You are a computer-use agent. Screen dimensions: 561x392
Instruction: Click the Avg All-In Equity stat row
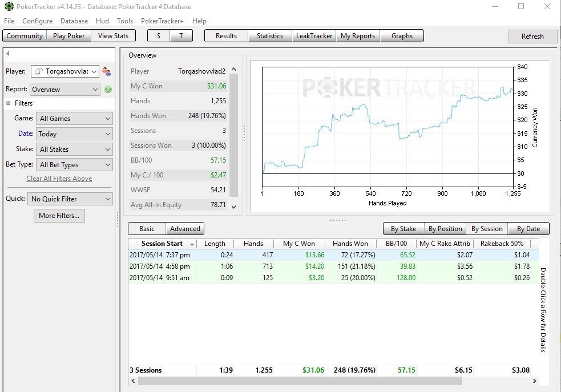[178, 205]
